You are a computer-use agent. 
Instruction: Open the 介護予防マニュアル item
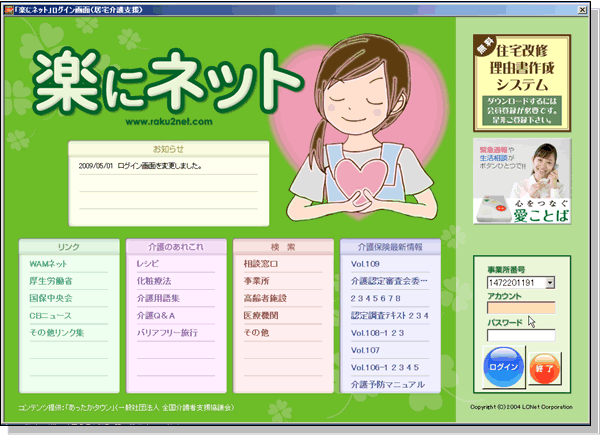(x=388, y=384)
